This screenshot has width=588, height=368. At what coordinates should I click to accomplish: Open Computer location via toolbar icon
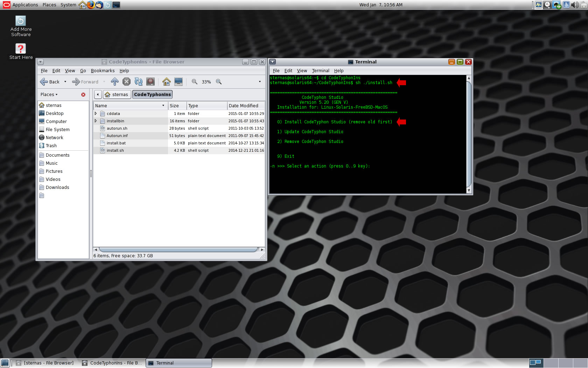[x=178, y=82]
